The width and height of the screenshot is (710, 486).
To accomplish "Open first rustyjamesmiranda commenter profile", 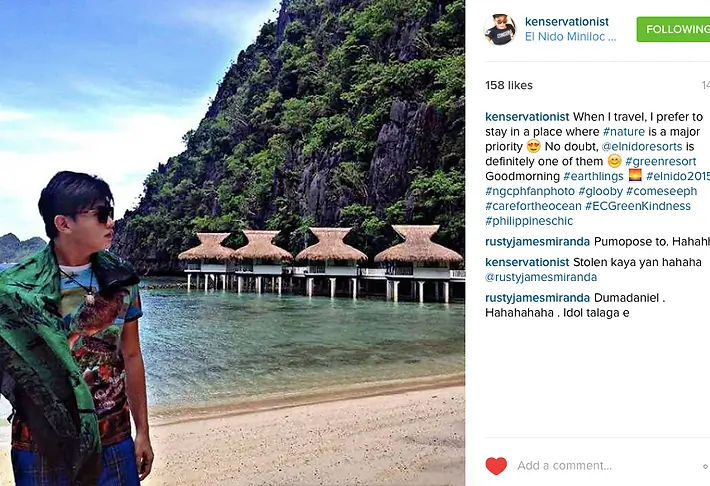I will pos(537,242).
